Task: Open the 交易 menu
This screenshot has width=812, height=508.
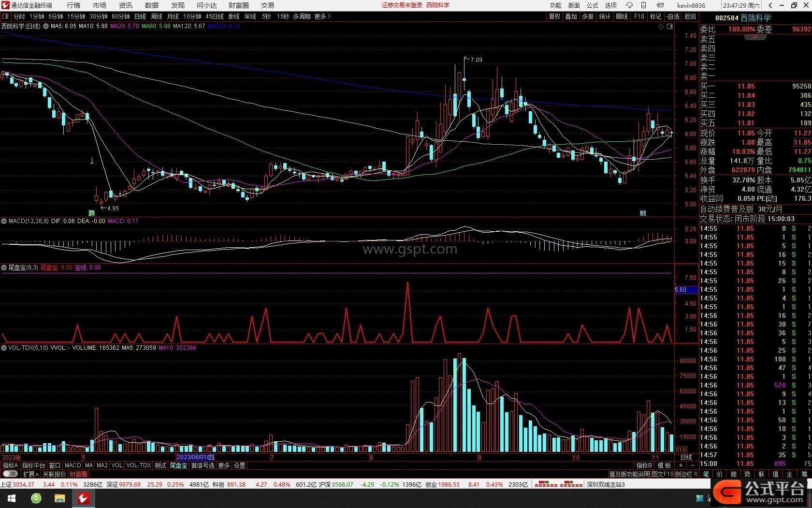Action: (267, 5)
